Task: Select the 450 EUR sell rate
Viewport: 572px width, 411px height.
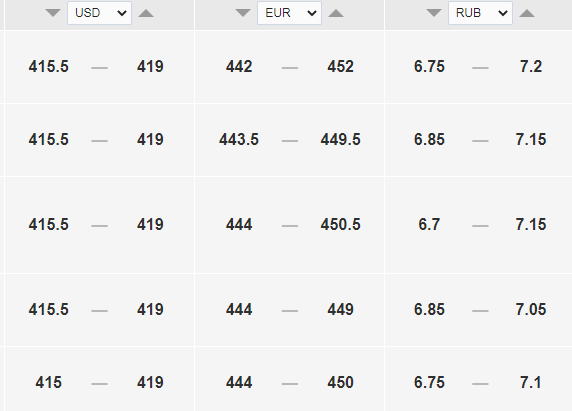Action: pyautogui.click(x=340, y=383)
